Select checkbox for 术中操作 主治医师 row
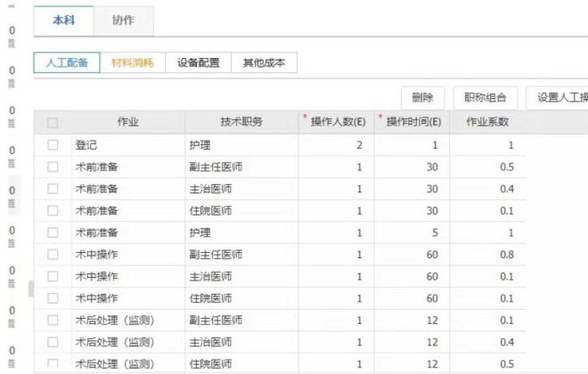 pyautogui.click(x=53, y=276)
